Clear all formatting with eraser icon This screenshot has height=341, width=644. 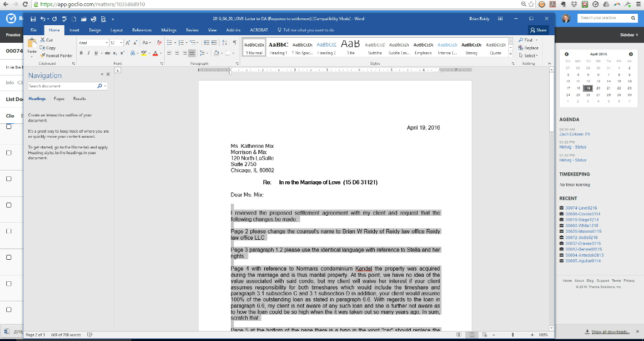pyautogui.click(x=160, y=43)
